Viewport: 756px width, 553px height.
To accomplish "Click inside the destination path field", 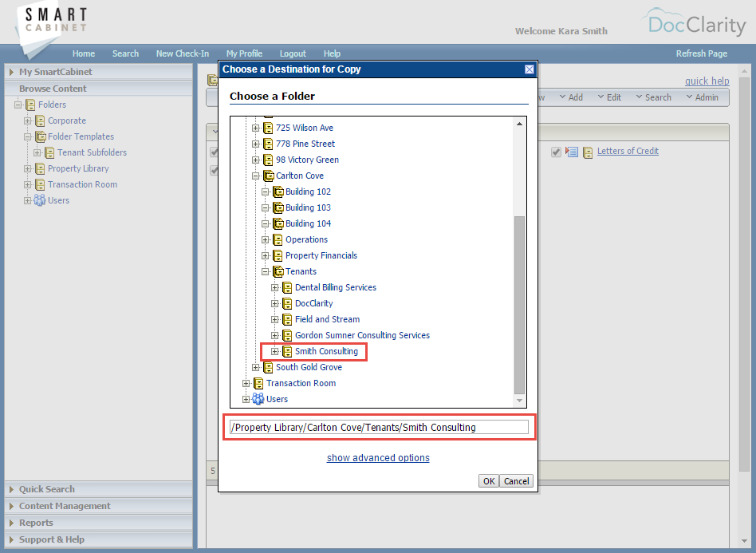I will click(379, 427).
